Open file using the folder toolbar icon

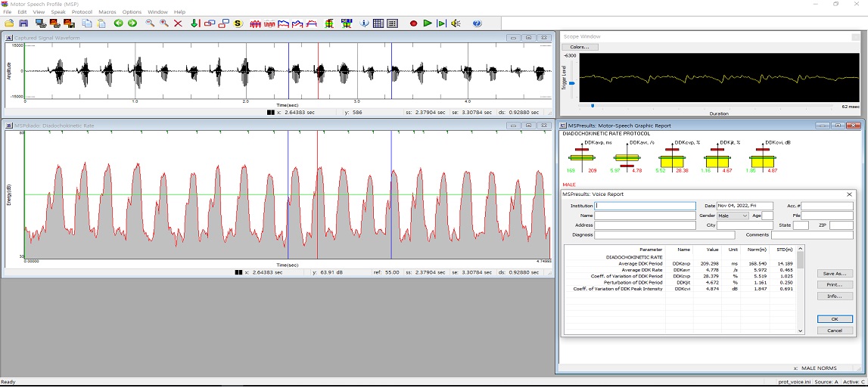[9, 23]
